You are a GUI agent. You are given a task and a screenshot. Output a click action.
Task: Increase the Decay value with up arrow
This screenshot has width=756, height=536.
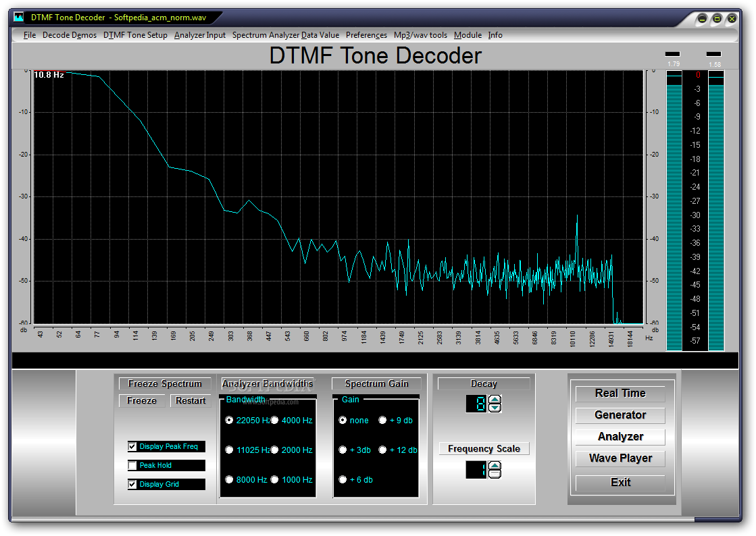[495, 399]
